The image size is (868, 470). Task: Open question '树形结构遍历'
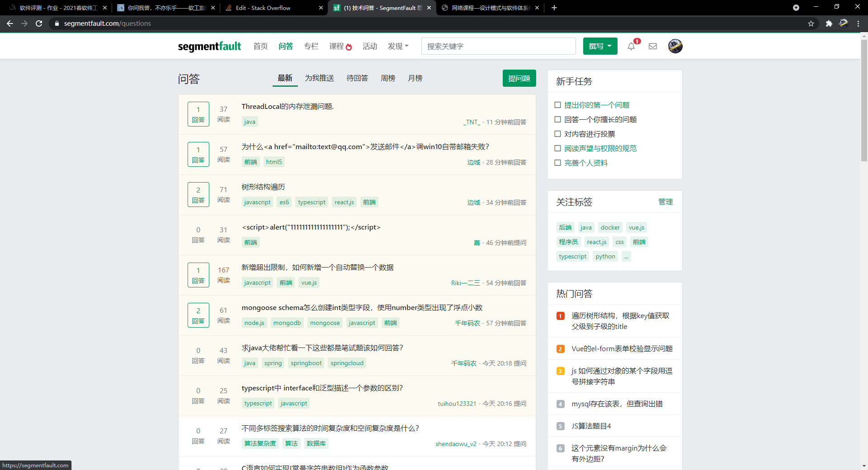coord(263,187)
